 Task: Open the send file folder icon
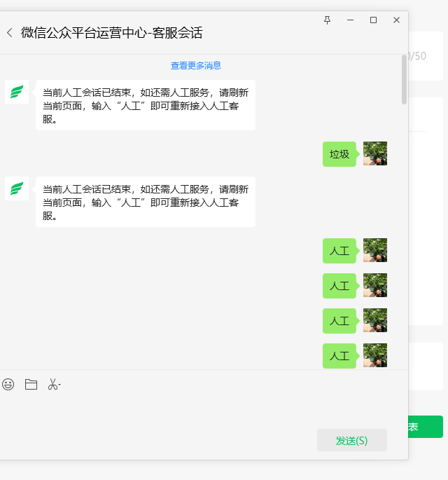click(31, 385)
